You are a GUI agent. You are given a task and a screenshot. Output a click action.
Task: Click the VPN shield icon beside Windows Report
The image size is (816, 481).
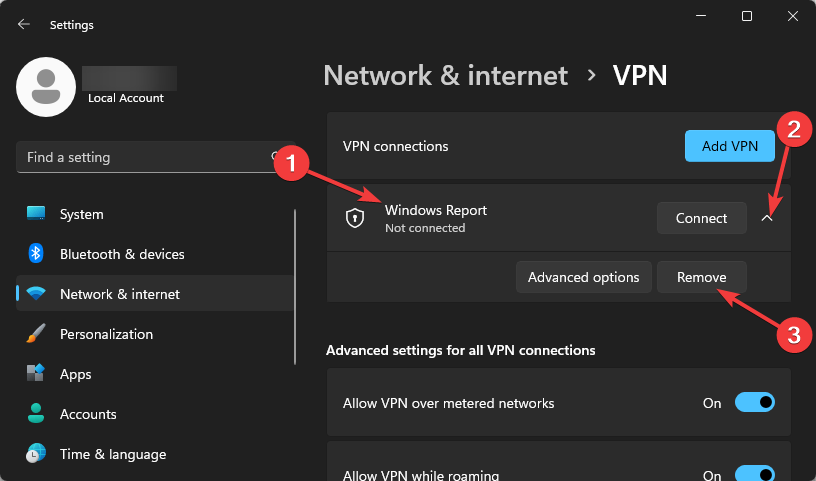tap(355, 218)
